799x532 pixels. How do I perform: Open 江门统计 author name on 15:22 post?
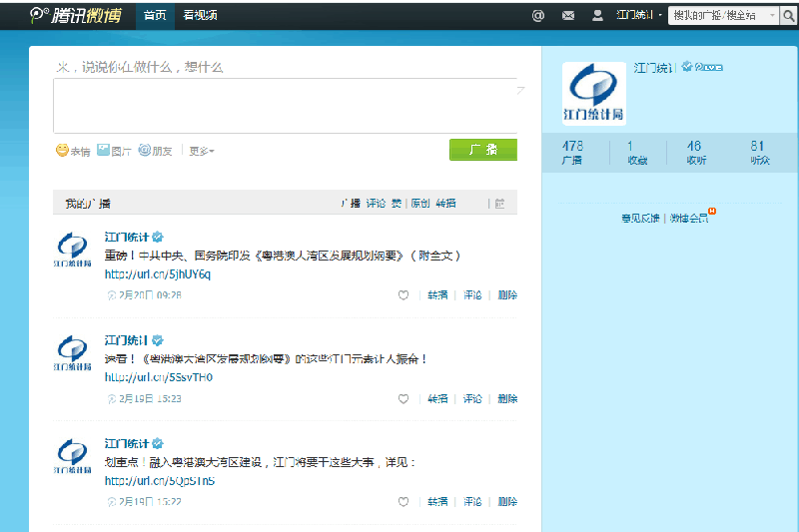(x=127, y=443)
